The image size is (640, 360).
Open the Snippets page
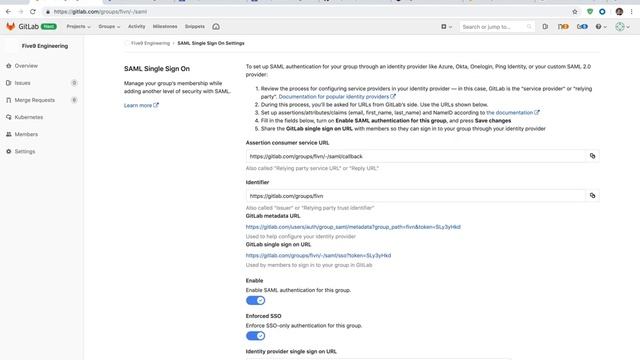[x=195, y=27]
